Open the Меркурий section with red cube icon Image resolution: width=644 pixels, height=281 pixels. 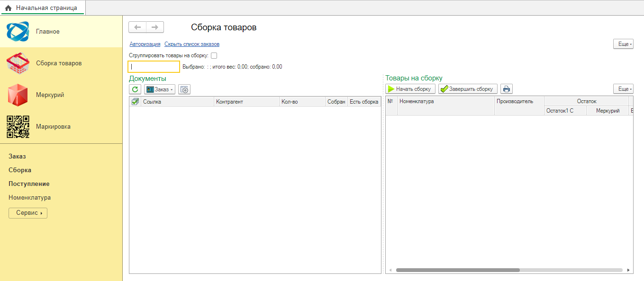click(x=61, y=95)
